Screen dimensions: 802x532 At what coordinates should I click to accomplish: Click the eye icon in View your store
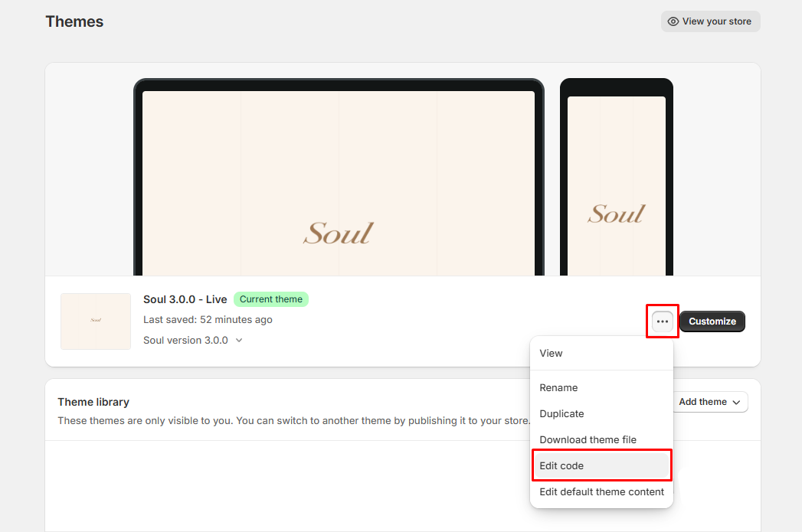(x=673, y=21)
